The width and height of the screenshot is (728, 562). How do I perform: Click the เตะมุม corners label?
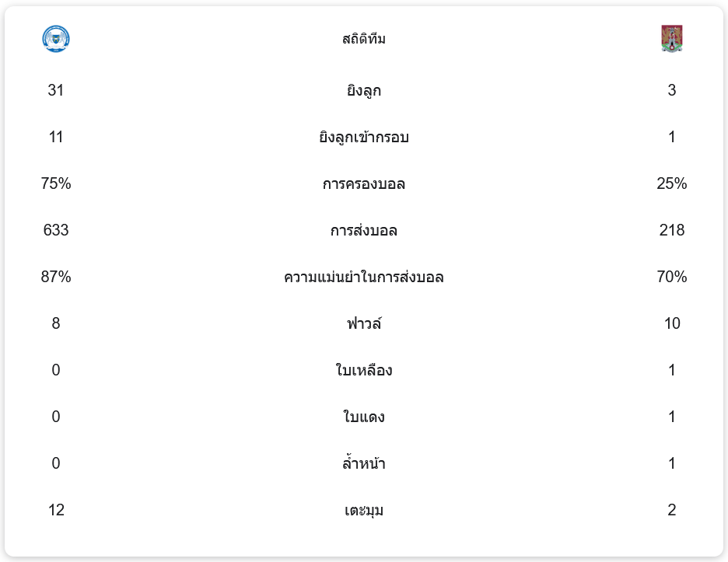[364, 511]
